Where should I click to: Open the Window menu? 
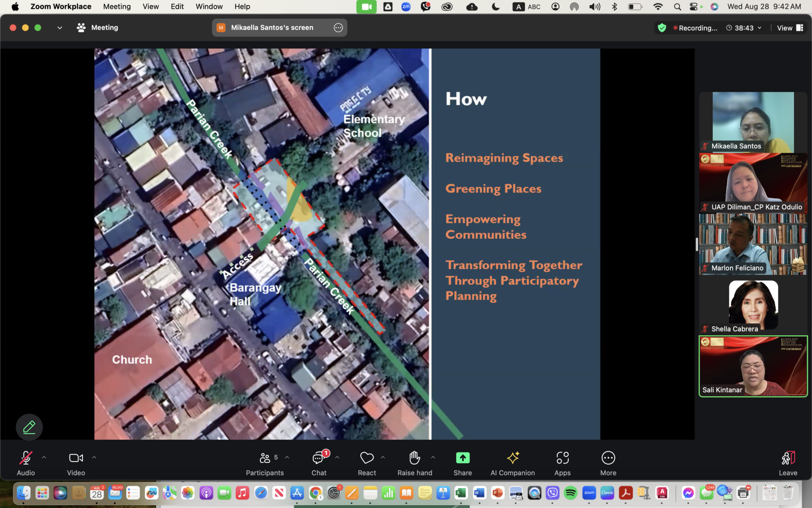[209, 7]
